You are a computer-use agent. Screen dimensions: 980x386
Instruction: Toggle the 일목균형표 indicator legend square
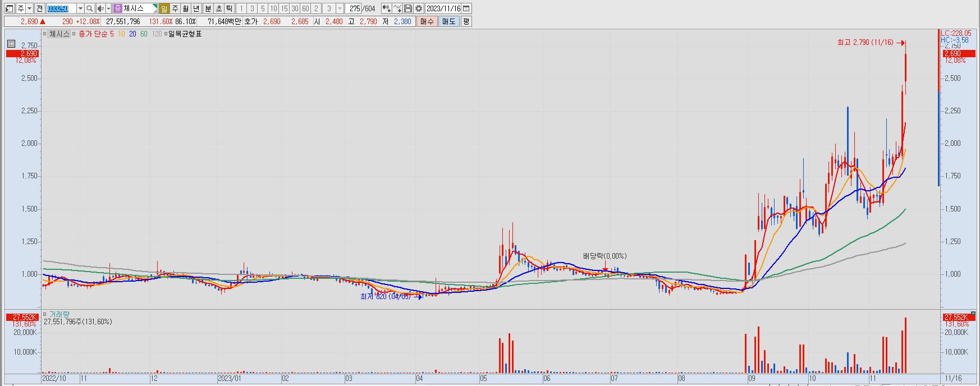[x=166, y=34]
